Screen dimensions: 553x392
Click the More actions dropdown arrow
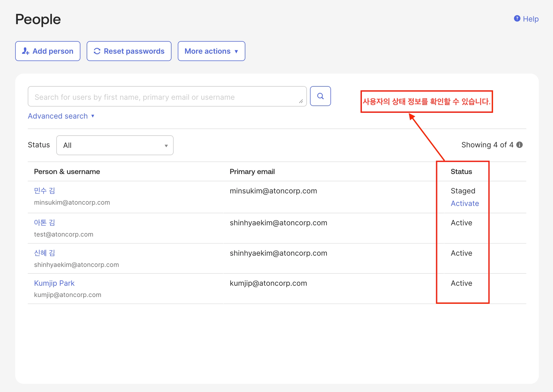[x=236, y=51]
